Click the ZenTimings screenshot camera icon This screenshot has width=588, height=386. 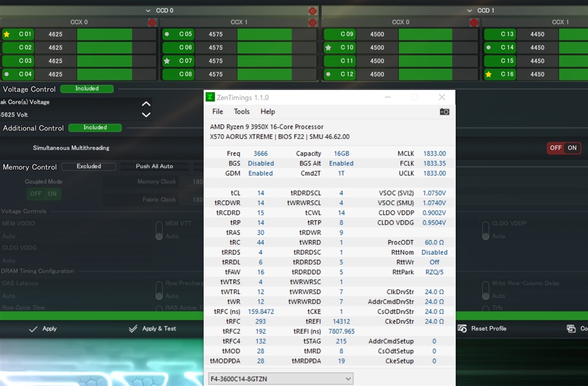(x=444, y=112)
